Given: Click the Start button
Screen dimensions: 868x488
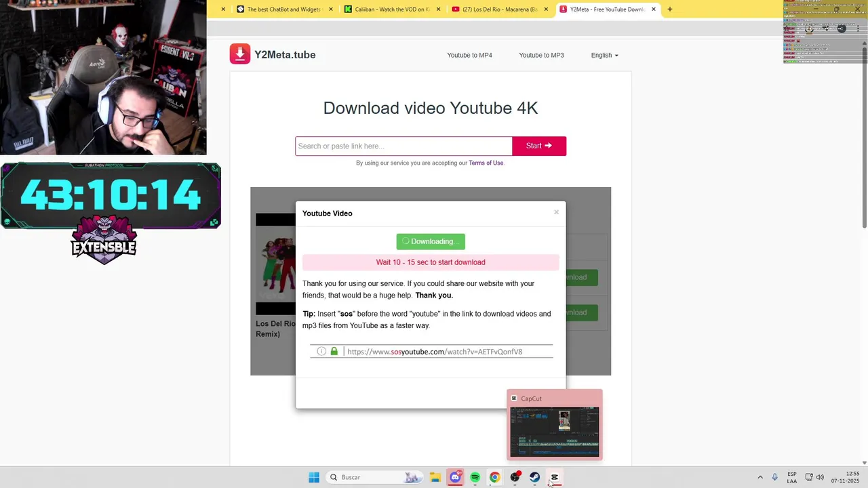Looking at the screenshot, I should tap(539, 146).
